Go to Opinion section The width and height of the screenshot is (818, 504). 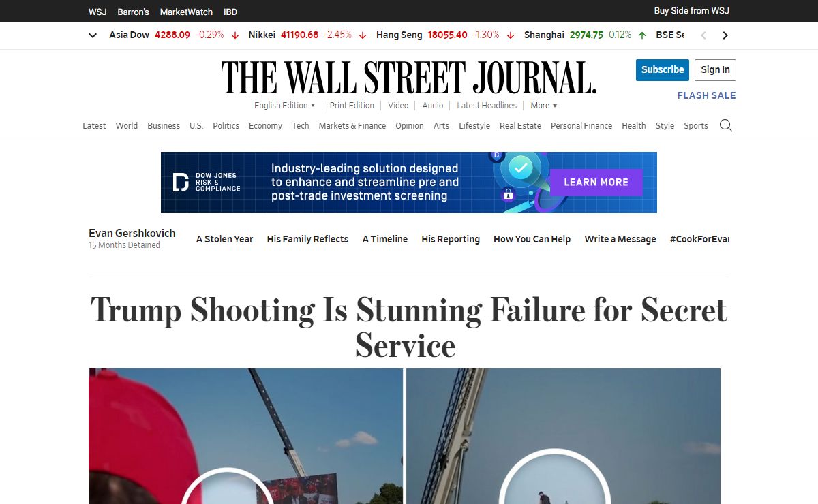point(410,126)
